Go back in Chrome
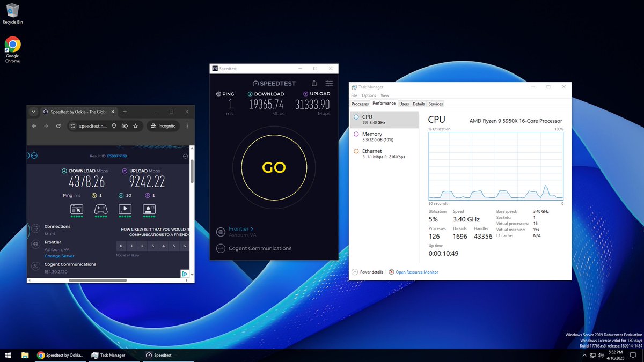 point(34,126)
